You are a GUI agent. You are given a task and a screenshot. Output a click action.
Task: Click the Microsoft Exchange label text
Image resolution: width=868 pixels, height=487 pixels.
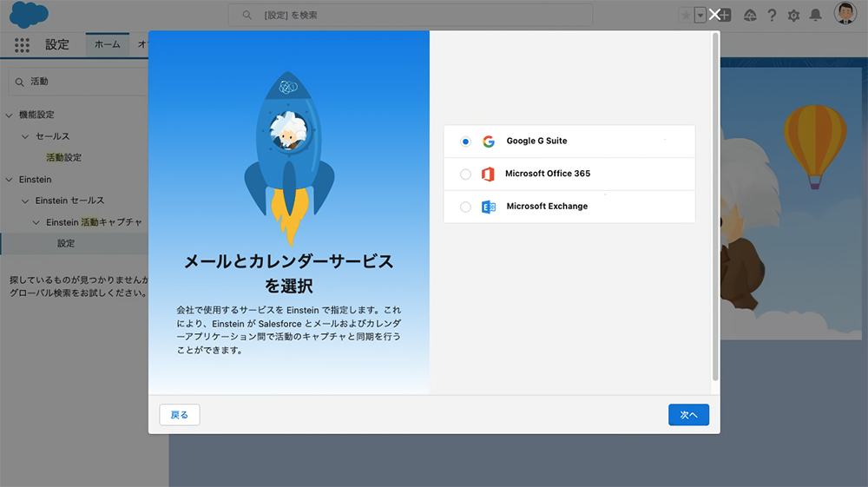pos(547,207)
